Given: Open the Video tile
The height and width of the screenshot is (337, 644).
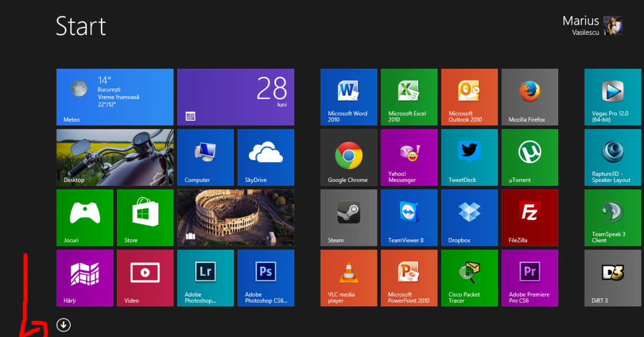Looking at the screenshot, I should (x=145, y=278).
